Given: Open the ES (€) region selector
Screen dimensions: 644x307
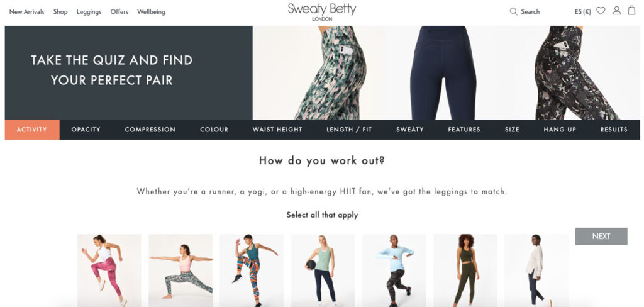Looking at the screenshot, I should click(x=582, y=11).
